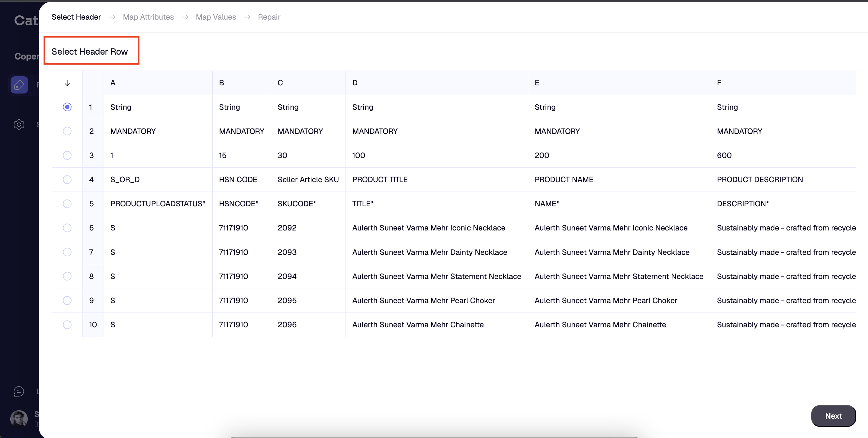Click column D header cell

click(x=355, y=83)
